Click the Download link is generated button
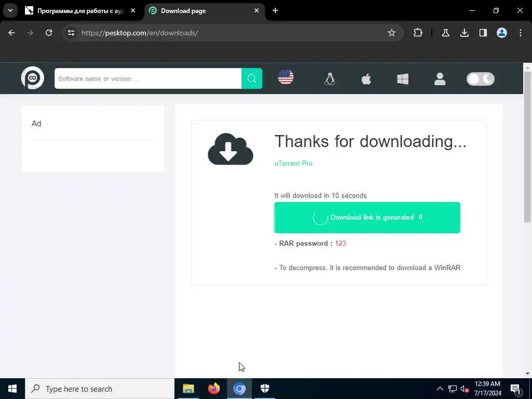 (367, 218)
